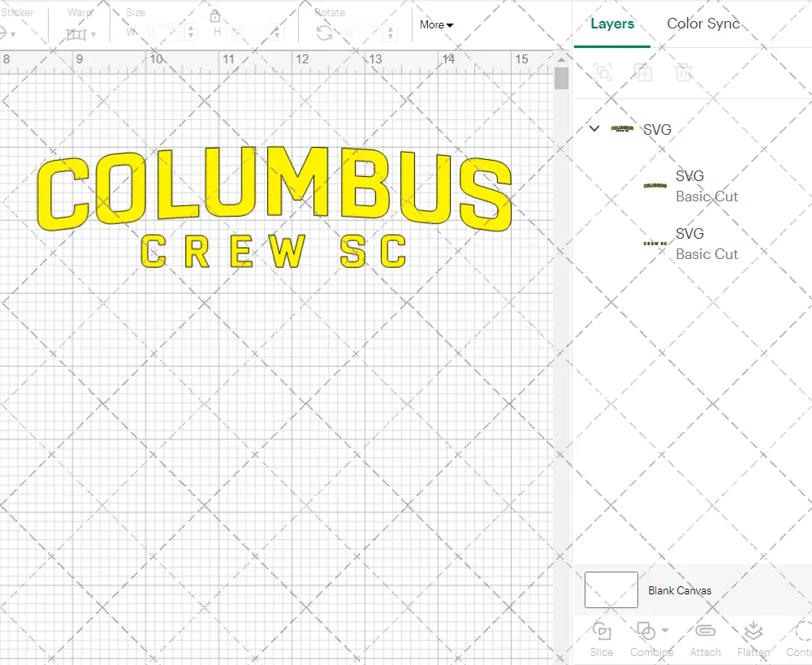The height and width of the screenshot is (665, 812).
Task: Click the Rotate icon
Action: (x=325, y=33)
